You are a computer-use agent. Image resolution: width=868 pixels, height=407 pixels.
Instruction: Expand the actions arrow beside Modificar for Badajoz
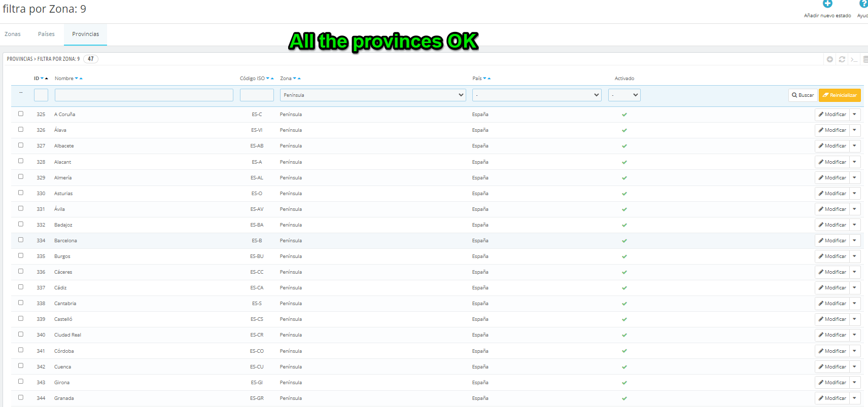point(855,225)
